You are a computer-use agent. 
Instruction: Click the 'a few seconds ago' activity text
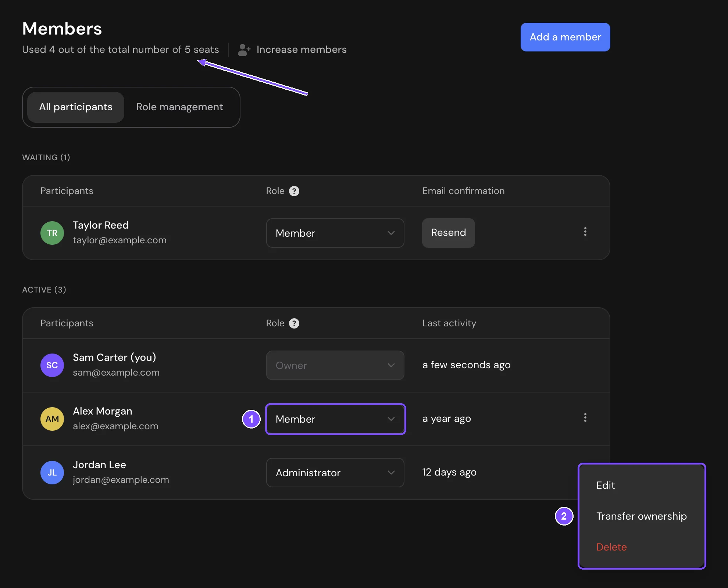click(x=466, y=365)
